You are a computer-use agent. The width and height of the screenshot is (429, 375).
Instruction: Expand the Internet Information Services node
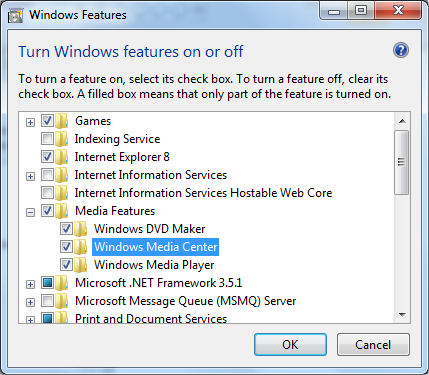coord(30,176)
